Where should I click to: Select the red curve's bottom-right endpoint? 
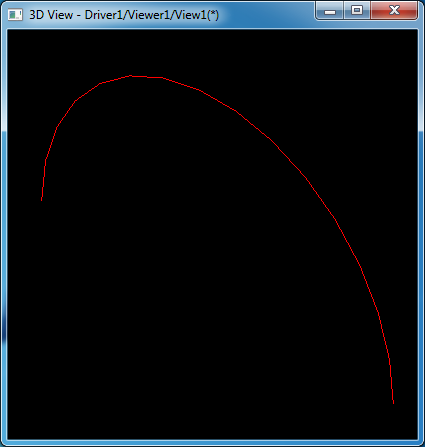pyautogui.click(x=393, y=403)
